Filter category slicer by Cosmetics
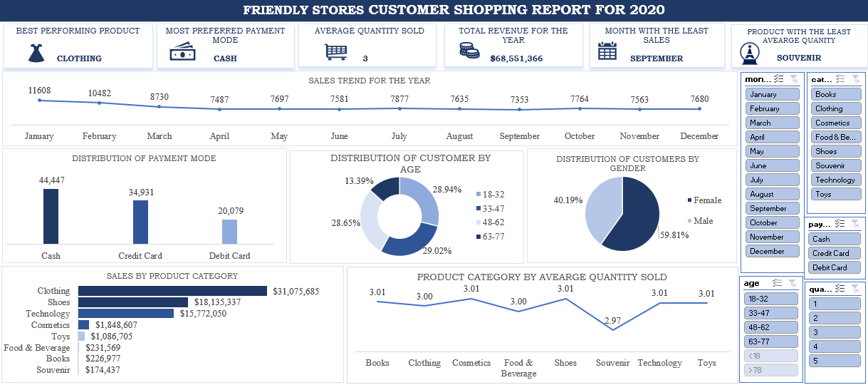Screen dimensions: 868x385 click(835, 123)
